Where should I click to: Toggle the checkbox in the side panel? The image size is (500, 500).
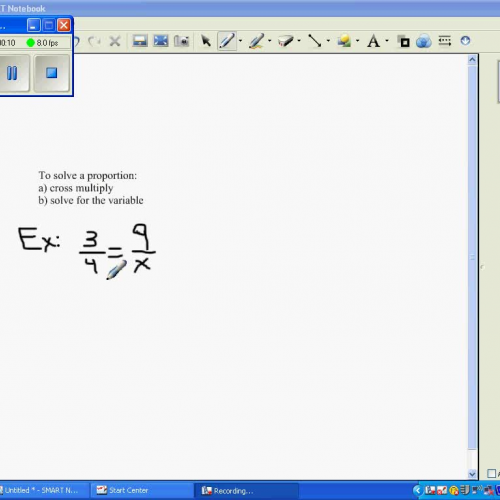pyautogui.click(x=491, y=473)
